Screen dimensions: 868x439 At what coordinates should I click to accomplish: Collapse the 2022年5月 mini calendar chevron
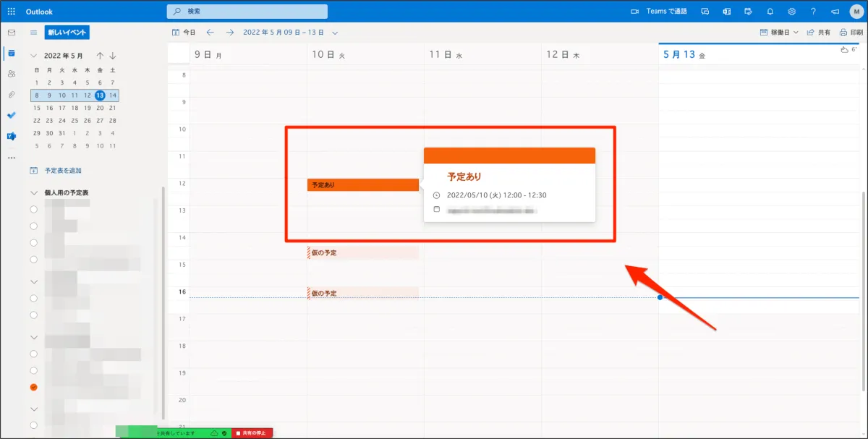point(34,56)
